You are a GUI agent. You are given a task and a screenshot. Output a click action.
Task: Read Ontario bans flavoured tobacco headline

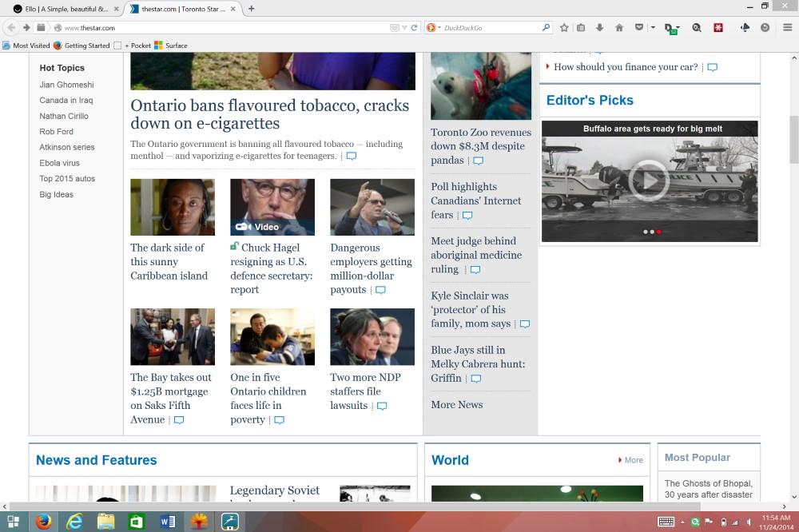(x=269, y=114)
